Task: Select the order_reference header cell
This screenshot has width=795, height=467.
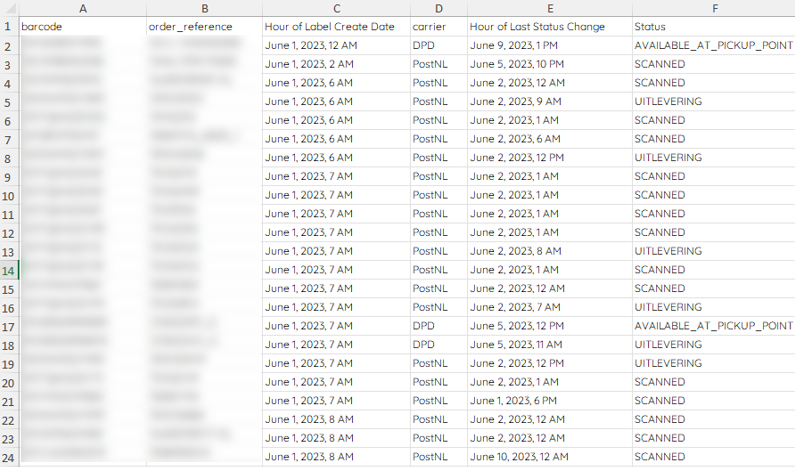Action: [x=204, y=26]
